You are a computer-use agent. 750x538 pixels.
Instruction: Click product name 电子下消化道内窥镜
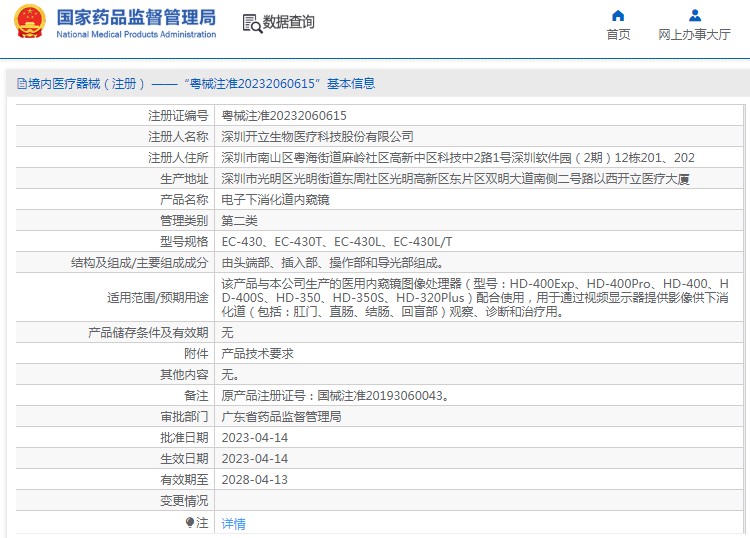click(x=276, y=200)
